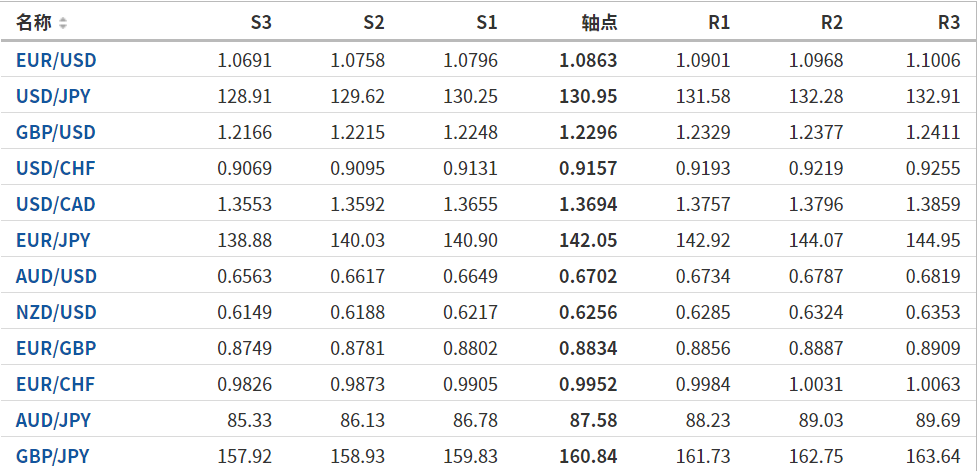
Task: Click the S3 column header
Action: [260, 23]
